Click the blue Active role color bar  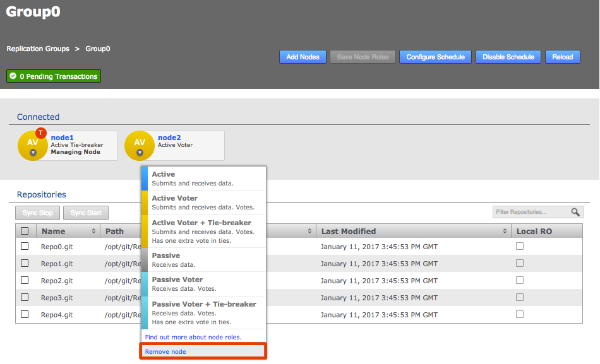point(144,178)
